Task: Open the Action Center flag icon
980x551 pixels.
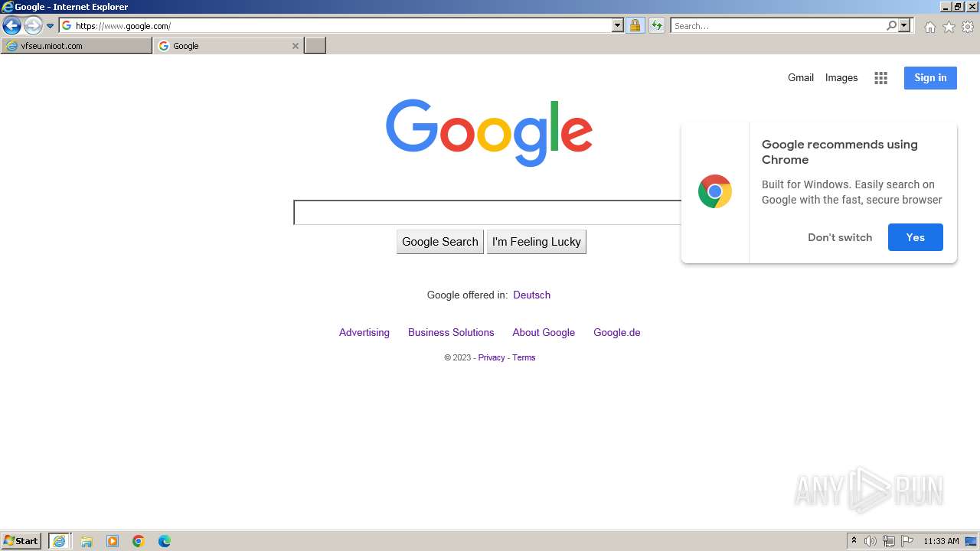Action: click(907, 541)
